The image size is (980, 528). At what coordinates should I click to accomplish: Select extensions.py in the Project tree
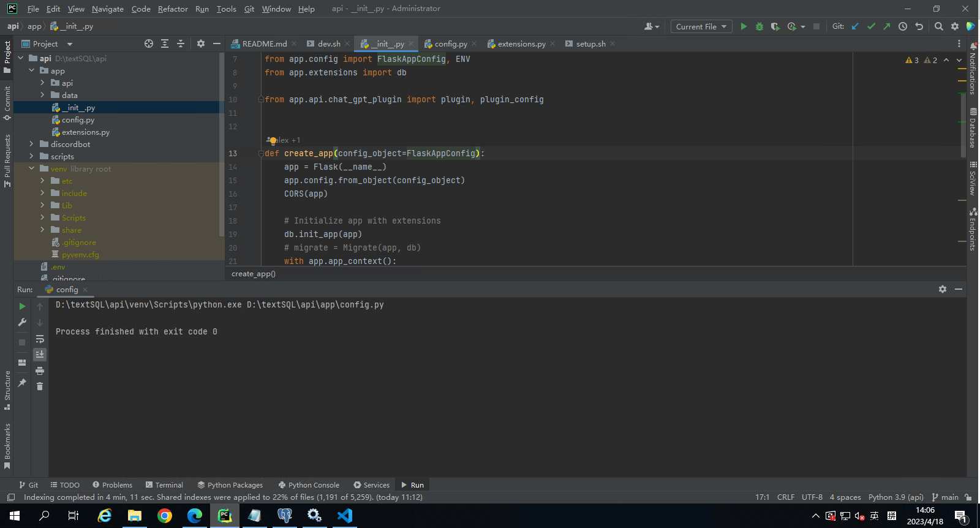click(x=86, y=132)
